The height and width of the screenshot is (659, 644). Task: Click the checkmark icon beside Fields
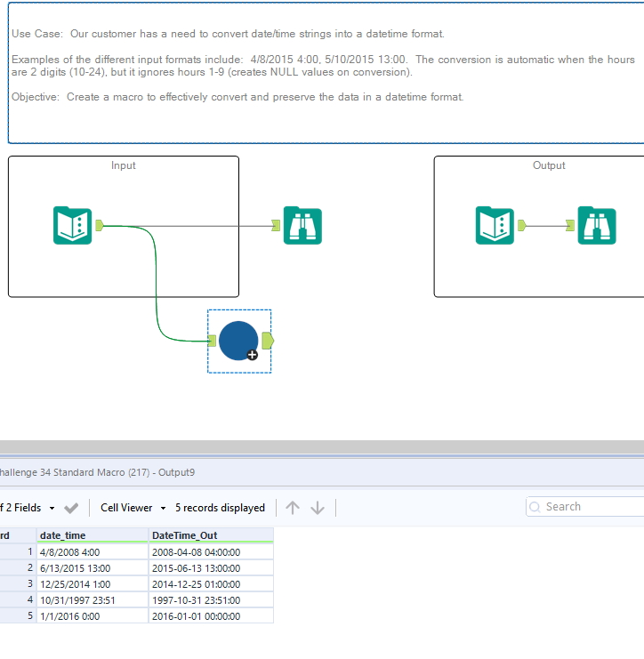coord(71,508)
